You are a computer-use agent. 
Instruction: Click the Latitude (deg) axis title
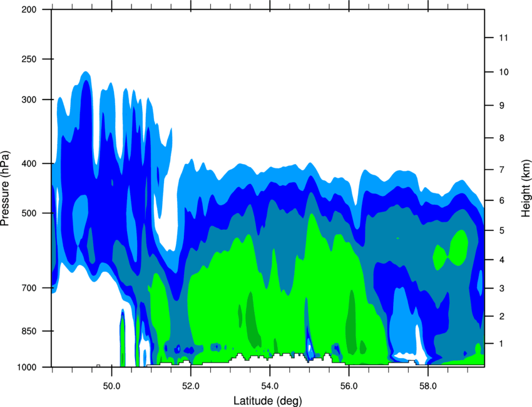pyautogui.click(x=268, y=401)
